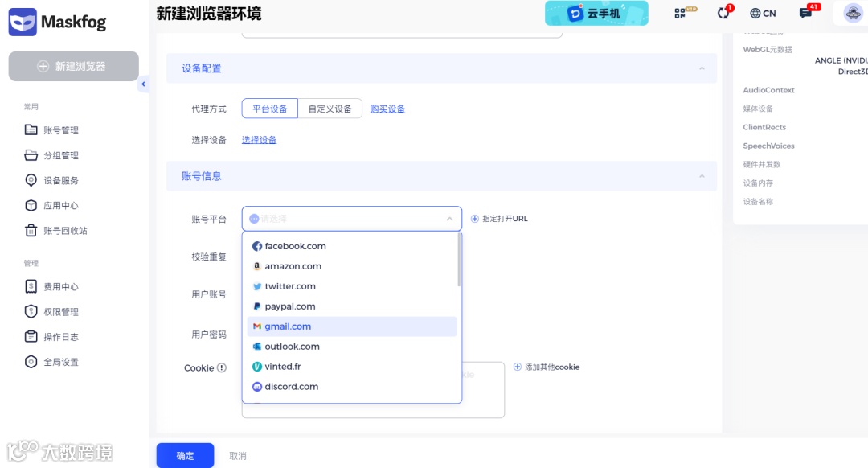Open 分组管理 in the sidebar

click(x=51, y=155)
